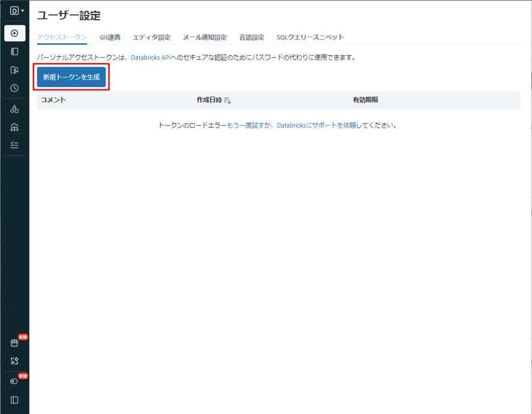Open the Workflows checklist icon in sidebar

pyautogui.click(x=14, y=145)
